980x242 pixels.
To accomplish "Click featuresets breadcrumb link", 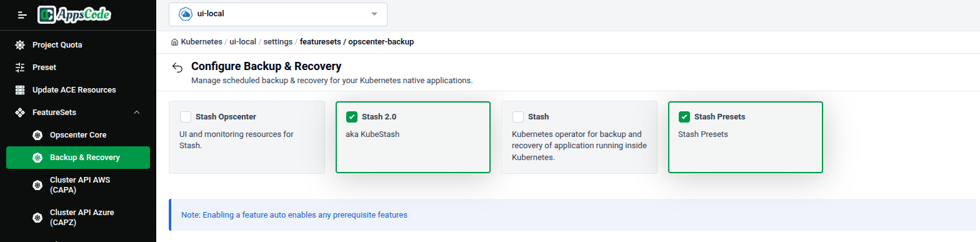I will pyautogui.click(x=320, y=42).
